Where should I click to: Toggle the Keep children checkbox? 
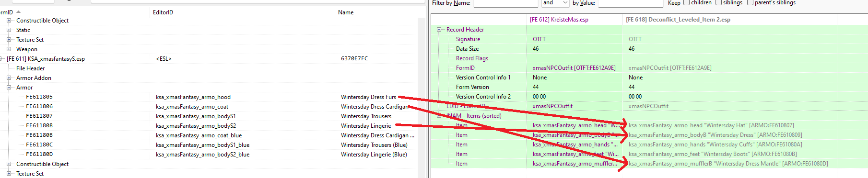686,3
